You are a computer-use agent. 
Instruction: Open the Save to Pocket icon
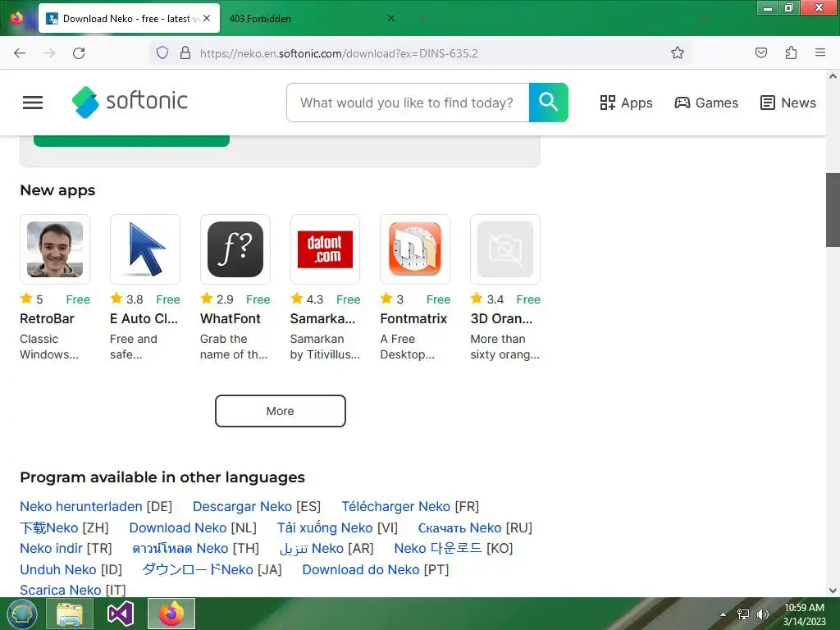tap(760, 52)
